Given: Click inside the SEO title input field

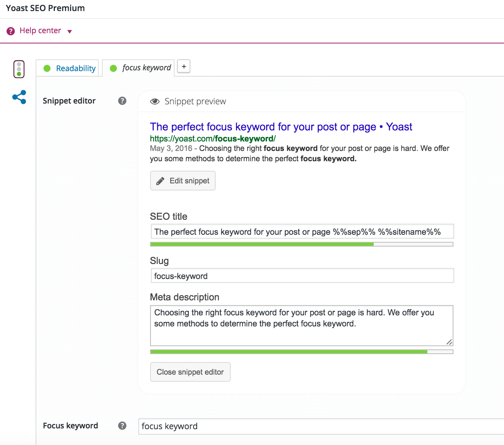Looking at the screenshot, I should click(x=301, y=231).
